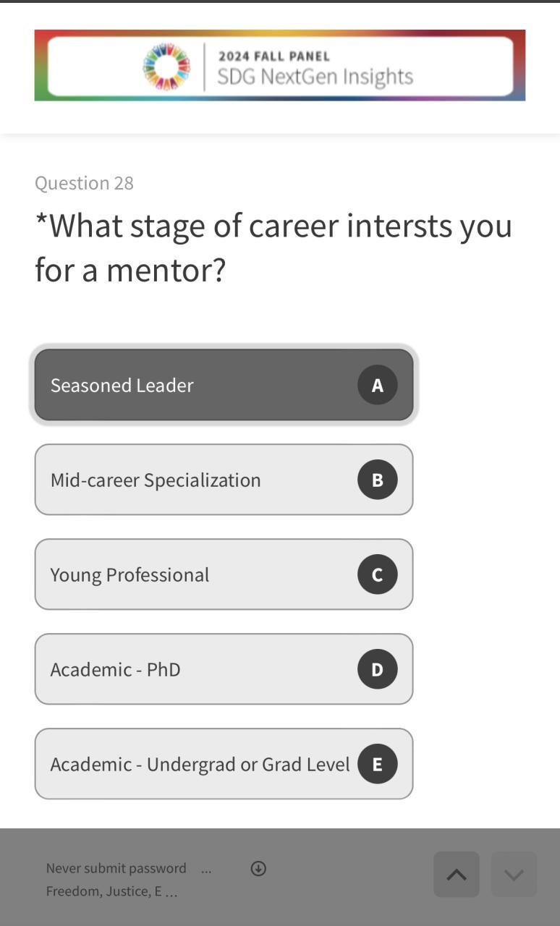The height and width of the screenshot is (926, 560).
Task: Choose Academic - Undergrad or Grad Level
Action: pos(195,764)
